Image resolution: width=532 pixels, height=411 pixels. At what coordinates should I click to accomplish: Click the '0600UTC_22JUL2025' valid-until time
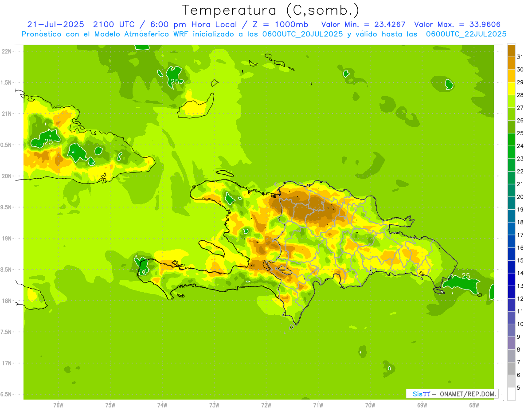466,34
